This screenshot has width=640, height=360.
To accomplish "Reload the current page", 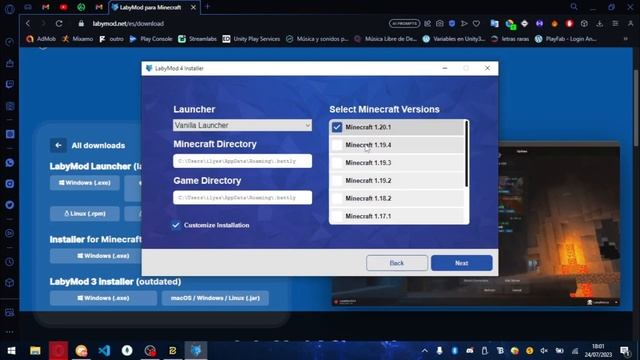I will coord(59,24).
